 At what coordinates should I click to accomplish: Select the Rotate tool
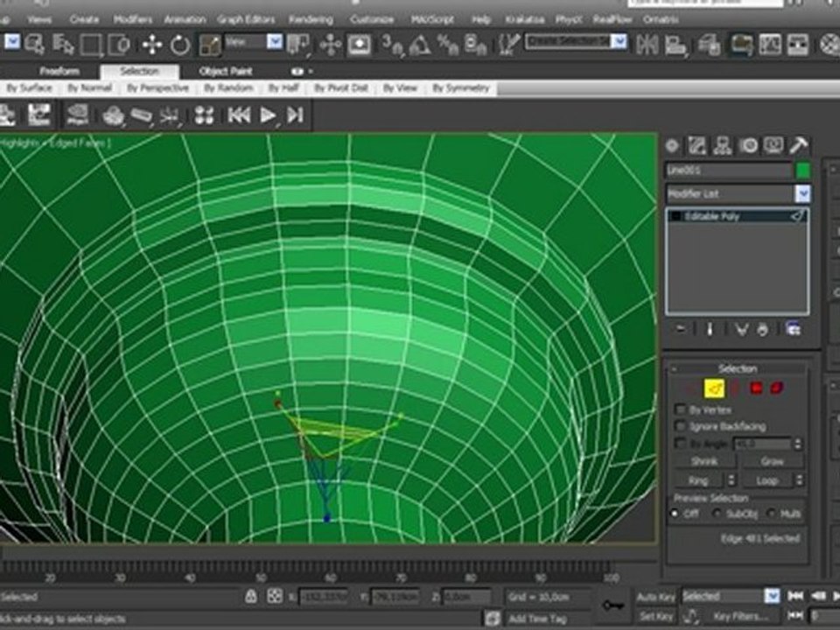[x=180, y=45]
